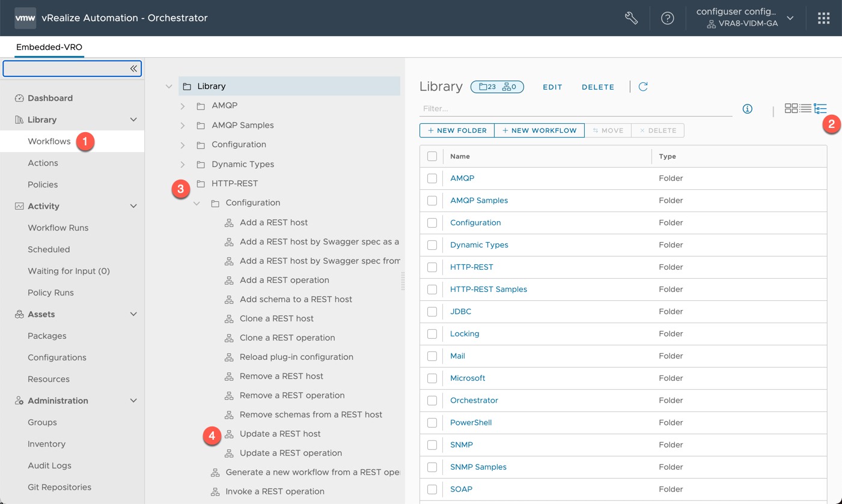842x504 pixels.
Task: Click workflow icon beside Add a REST operation
Action: pos(229,280)
